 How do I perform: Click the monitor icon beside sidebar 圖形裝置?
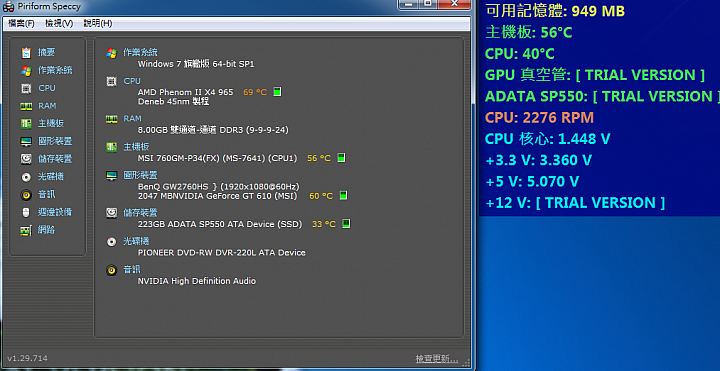pos(26,141)
